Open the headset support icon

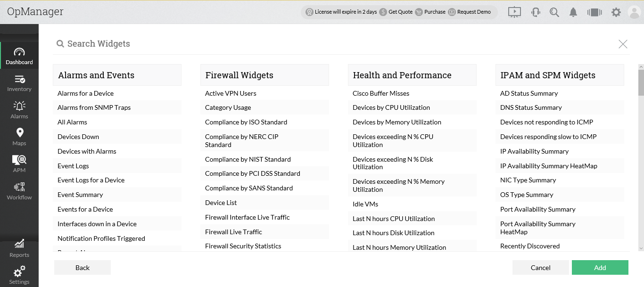(536, 12)
